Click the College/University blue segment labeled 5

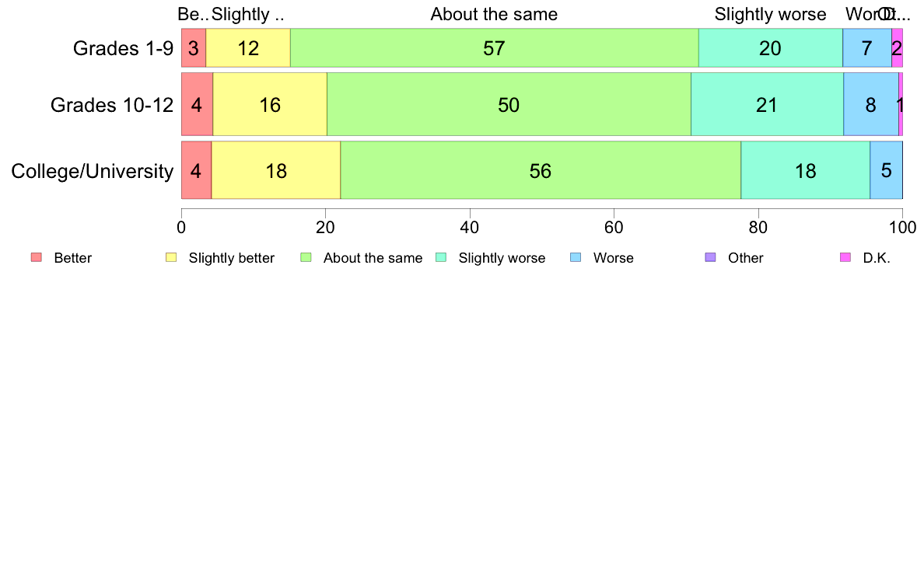(887, 170)
